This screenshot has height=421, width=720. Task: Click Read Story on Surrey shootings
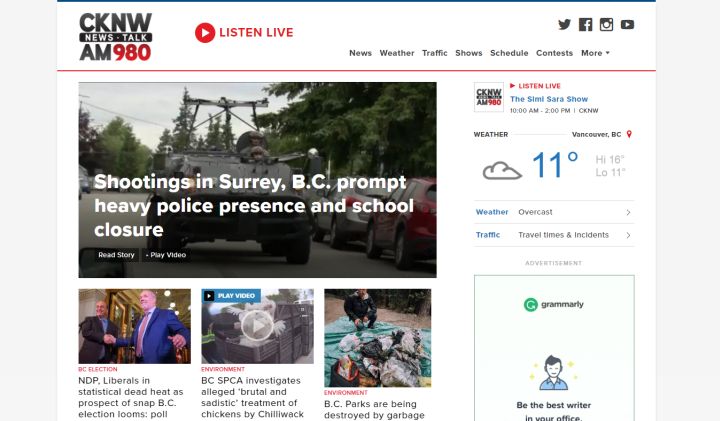click(x=116, y=255)
